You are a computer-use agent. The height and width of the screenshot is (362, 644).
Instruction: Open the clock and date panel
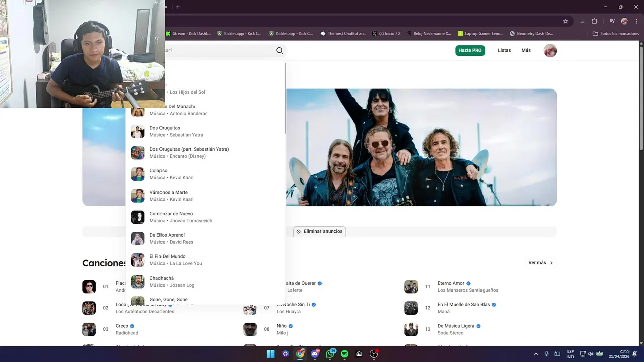click(x=618, y=354)
